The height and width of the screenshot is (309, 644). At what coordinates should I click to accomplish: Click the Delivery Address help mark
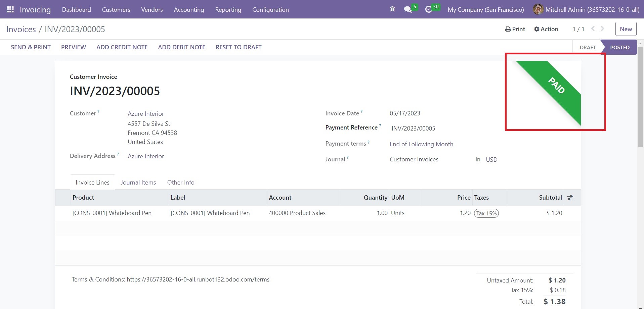tap(118, 154)
